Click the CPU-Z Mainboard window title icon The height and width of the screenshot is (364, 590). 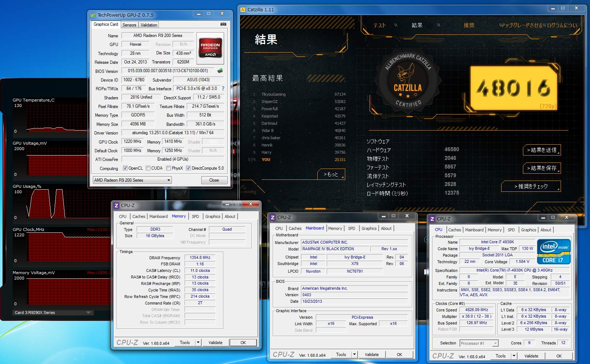[273, 218]
